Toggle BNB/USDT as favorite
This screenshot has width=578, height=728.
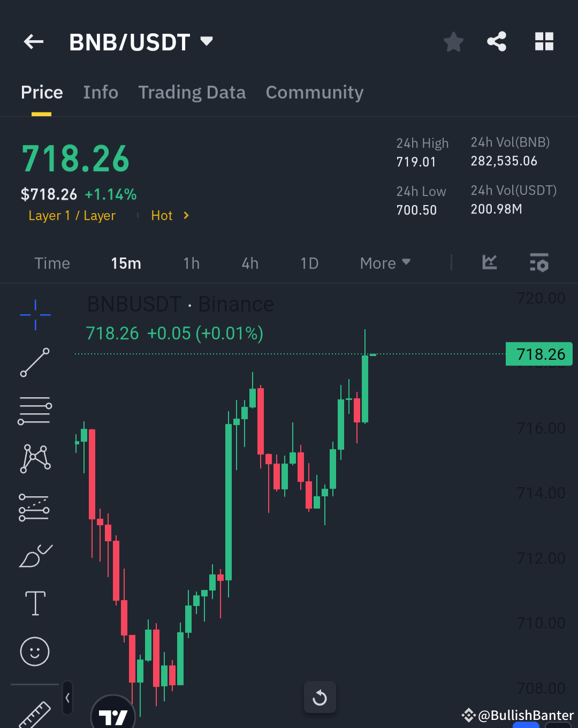pyautogui.click(x=453, y=41)
